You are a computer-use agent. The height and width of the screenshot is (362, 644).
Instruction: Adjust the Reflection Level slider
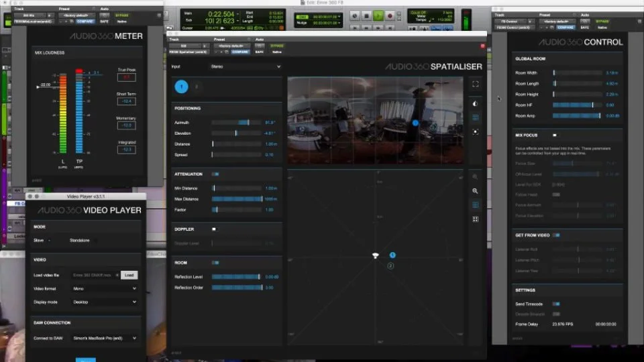[237, 277]
